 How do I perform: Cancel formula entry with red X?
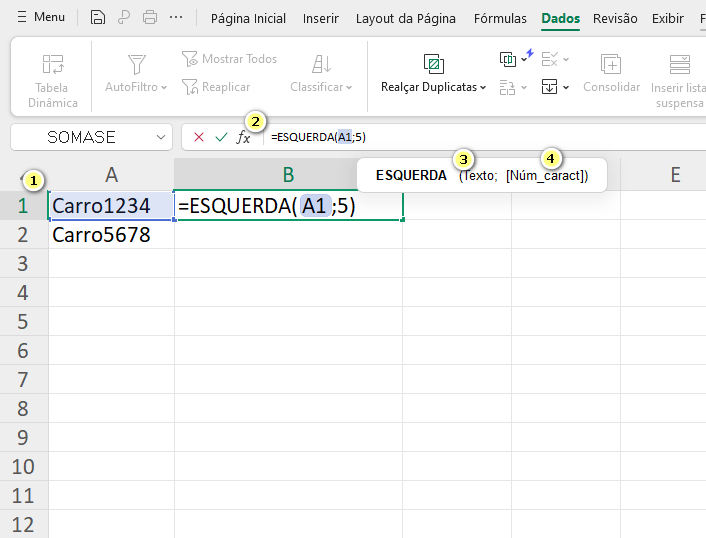199,137
